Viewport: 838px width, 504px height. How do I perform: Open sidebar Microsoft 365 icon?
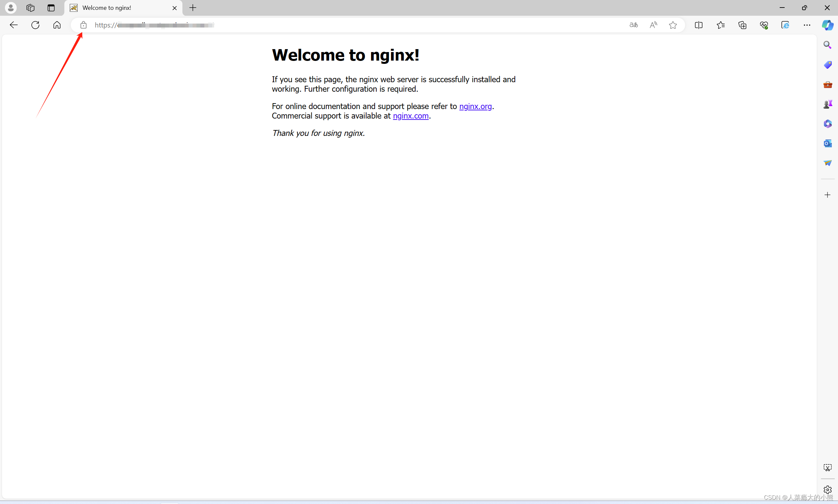828,123
